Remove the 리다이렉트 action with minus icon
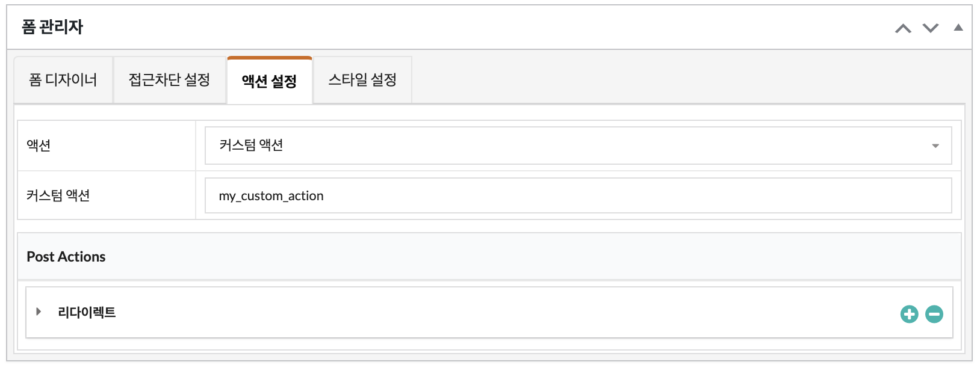The width and height of the screenshot is (980, 368). pos(934,314)
